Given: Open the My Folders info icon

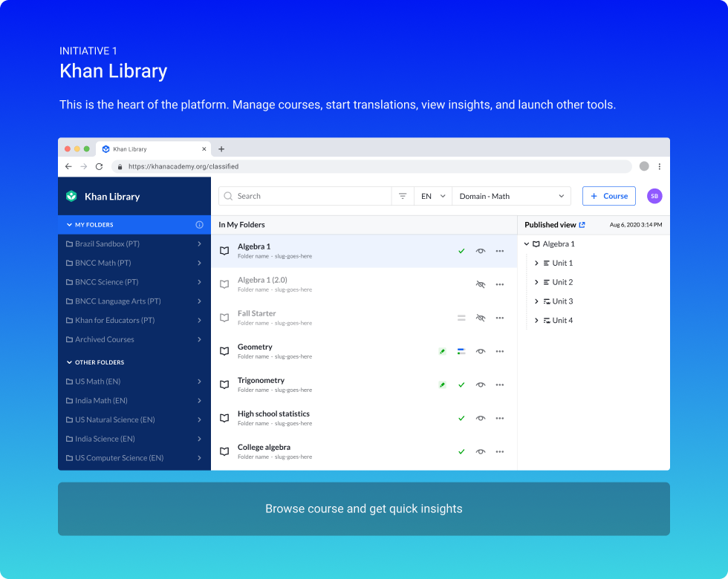Looking at the screenshot, I should (x=200, y=224).
